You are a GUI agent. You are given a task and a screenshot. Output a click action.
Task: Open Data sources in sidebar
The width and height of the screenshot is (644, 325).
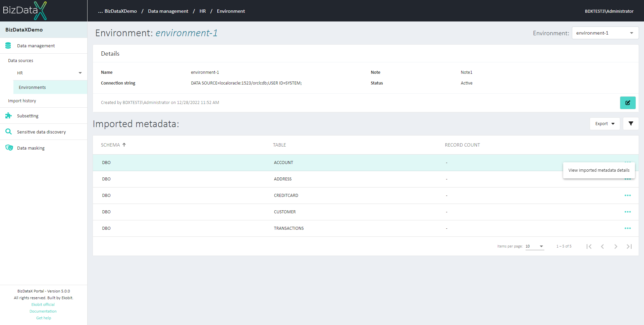tap(21, 60)
